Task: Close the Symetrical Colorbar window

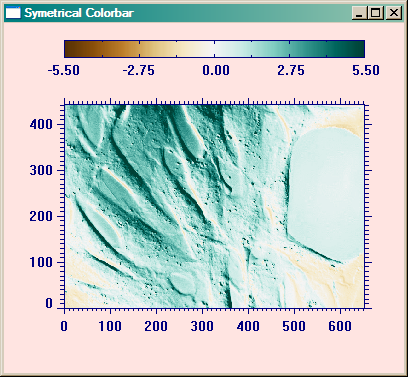Action: pyautogui.click(x=394, y=13)
